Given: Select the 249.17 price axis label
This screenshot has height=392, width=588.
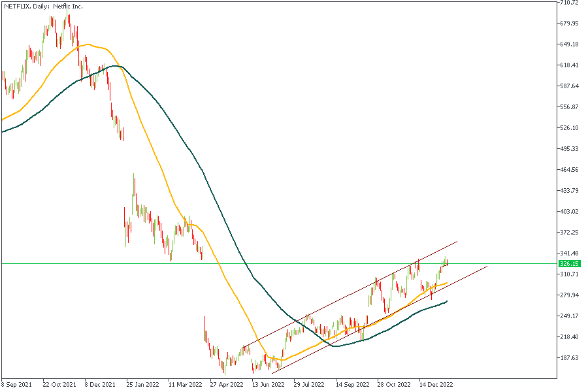Looking at the screenshot, I should click(x=569, y=316).
